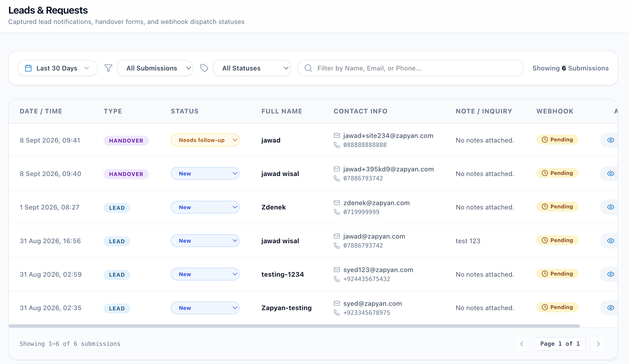Select email jawad@zapyan.com
The image size is (629, 364).
[374, 236]
